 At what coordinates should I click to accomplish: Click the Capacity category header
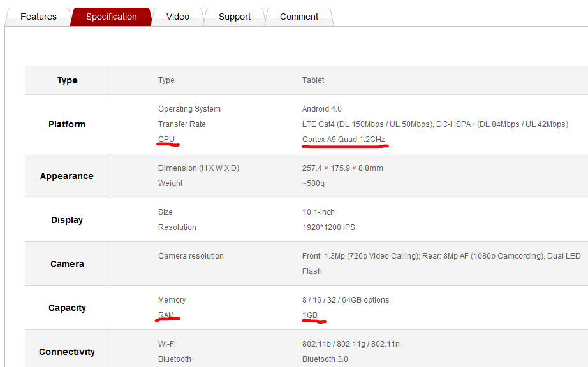click(67, 308)
